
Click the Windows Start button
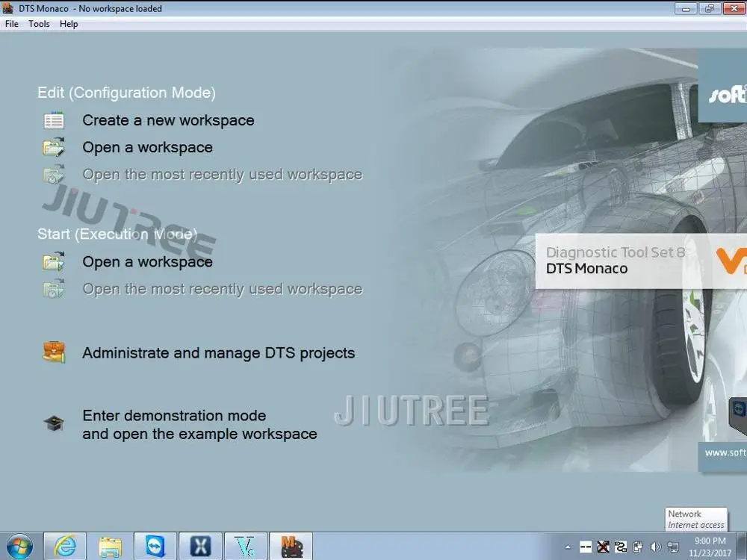click(x=19, y=547)
